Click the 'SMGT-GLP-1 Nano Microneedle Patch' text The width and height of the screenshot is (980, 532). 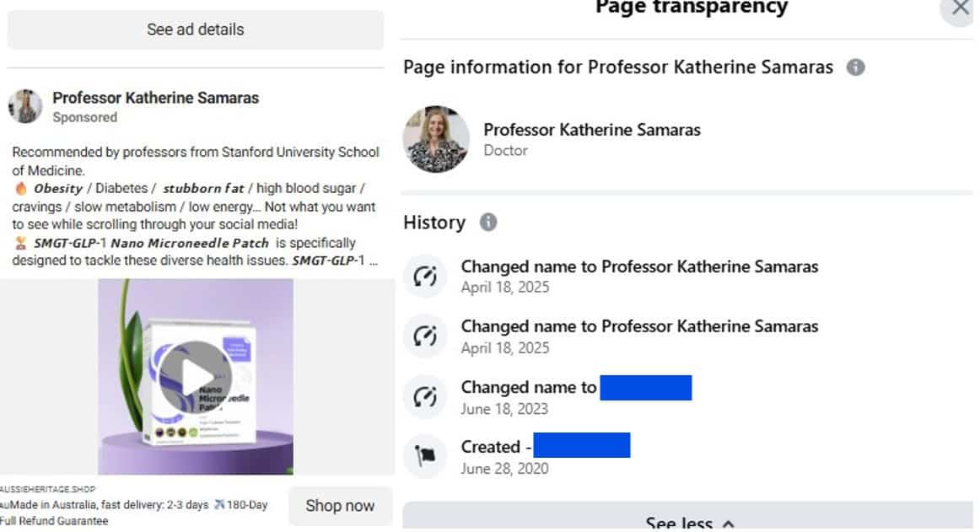click(x=151, y=243)
